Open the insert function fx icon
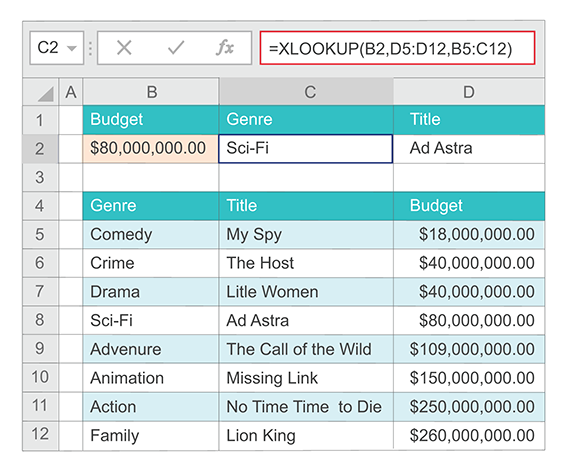This screenshot has width=567, height=471. 225,47
